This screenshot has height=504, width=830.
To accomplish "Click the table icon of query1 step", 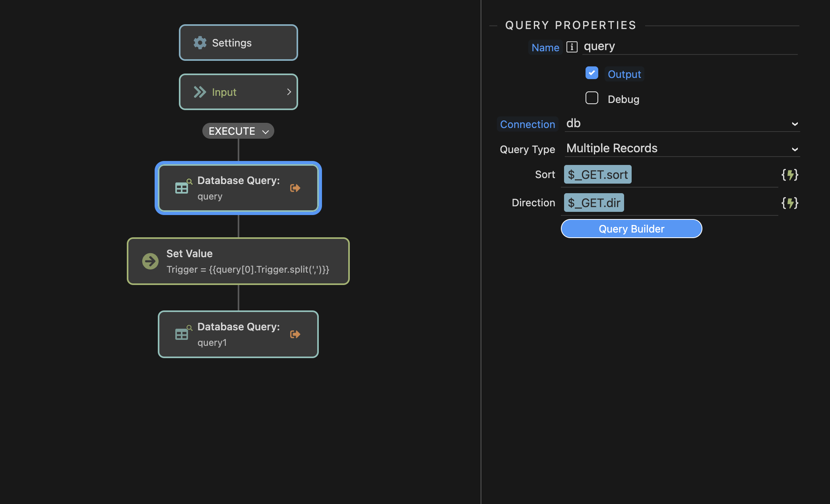I will (183, 333).
